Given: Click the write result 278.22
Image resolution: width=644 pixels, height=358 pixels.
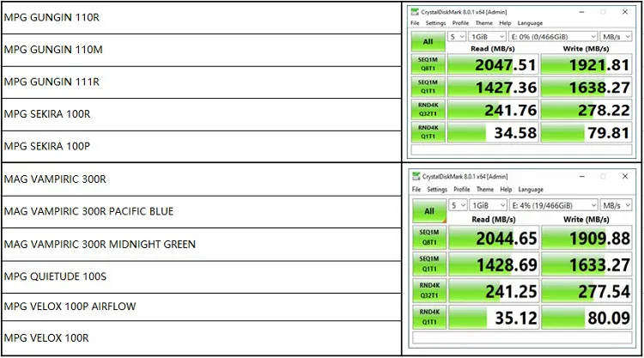Looking at the screenshot, I should click(586, 110).
